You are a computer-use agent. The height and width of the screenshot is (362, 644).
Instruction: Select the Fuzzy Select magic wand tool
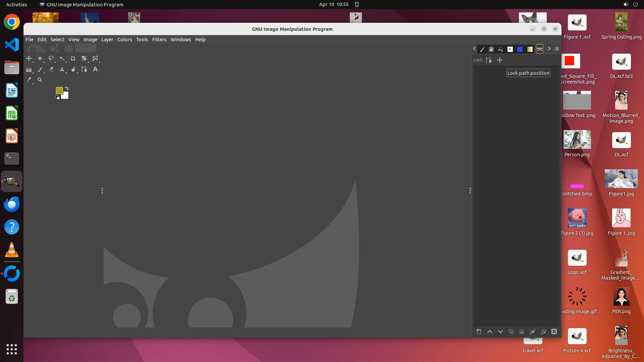tap(62, 59)
